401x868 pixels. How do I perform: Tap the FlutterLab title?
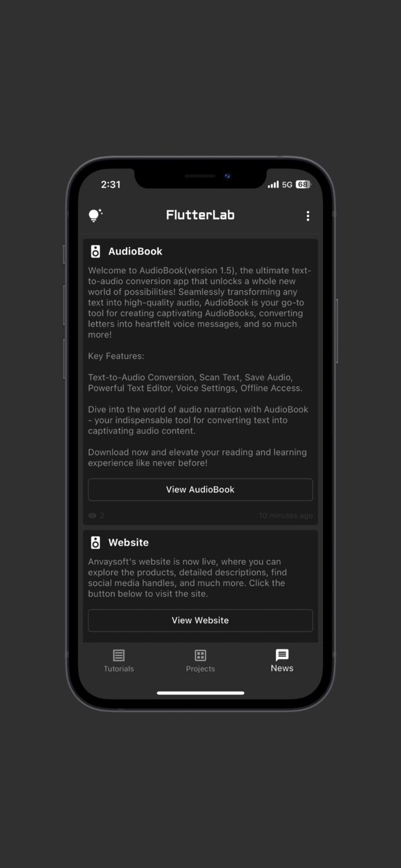click(200, 215)
